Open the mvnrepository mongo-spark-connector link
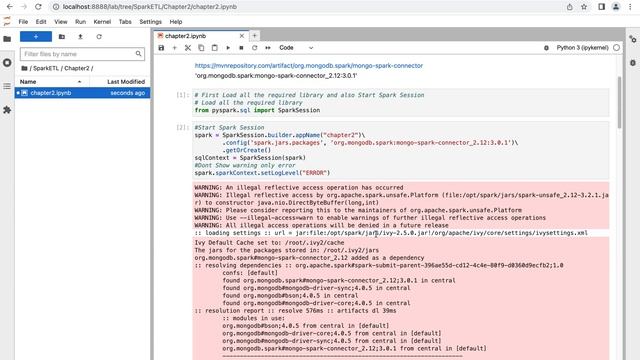Screen dimensions: 640x360 click(309, 66)
